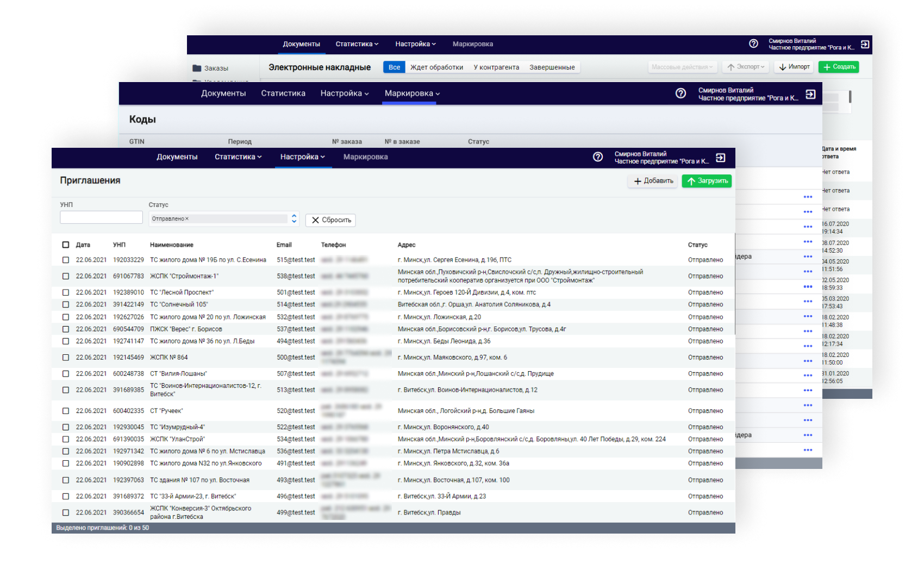The image size is (924, 564).
Task: Expand the Экспорт dropdown
Action: pos(746,67)
